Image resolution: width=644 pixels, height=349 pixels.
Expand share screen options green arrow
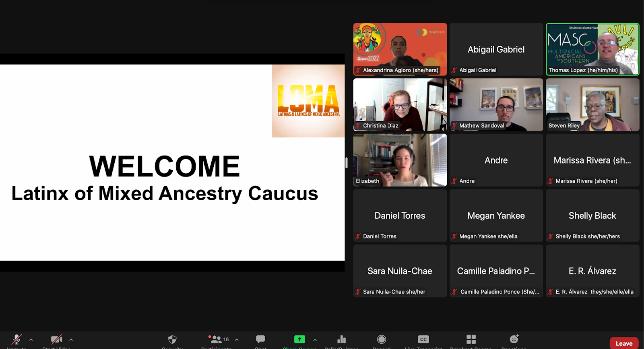click(x=315, y=340)
